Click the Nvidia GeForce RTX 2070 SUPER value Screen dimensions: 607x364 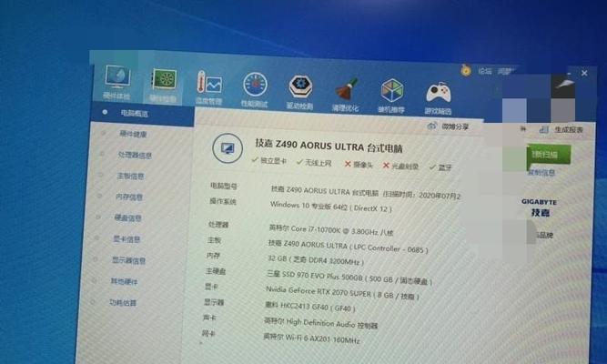click(x=342, y=293)
